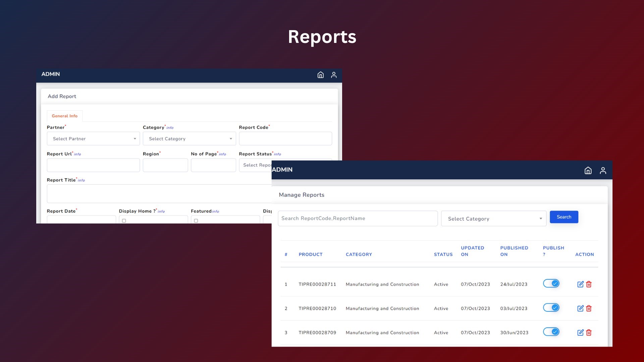Open the account icon on the Manage Reports bar
Screen dimensions: 644x362
[x=603, y=171]
